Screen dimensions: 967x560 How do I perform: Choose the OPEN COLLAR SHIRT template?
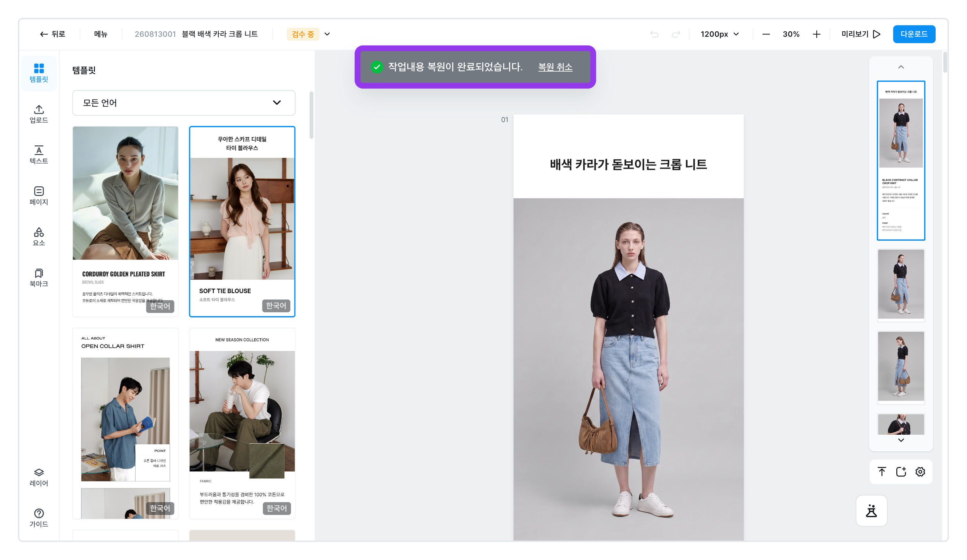pyautogui.click(x=125, y=424)
